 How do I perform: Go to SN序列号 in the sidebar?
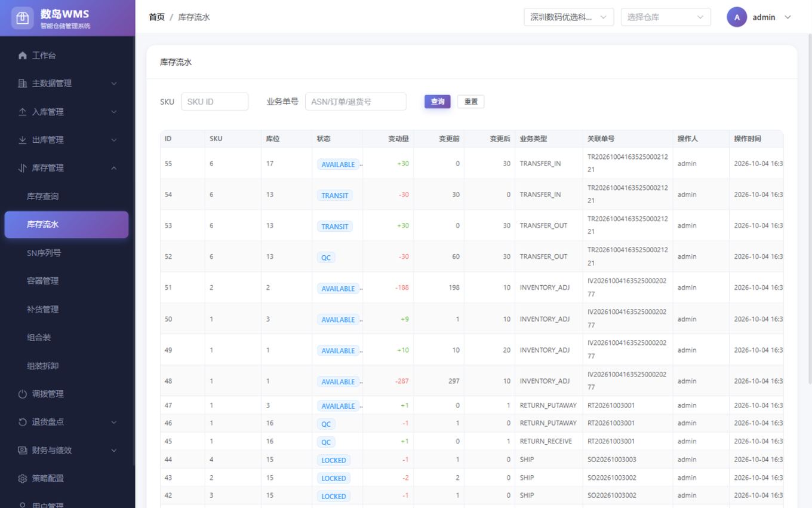tap(66, 253)
